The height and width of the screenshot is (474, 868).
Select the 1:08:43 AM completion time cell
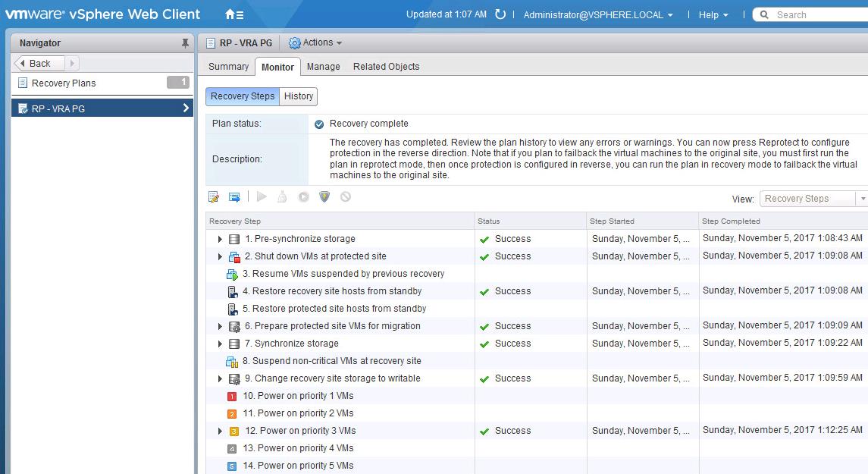tap(782, 238)
